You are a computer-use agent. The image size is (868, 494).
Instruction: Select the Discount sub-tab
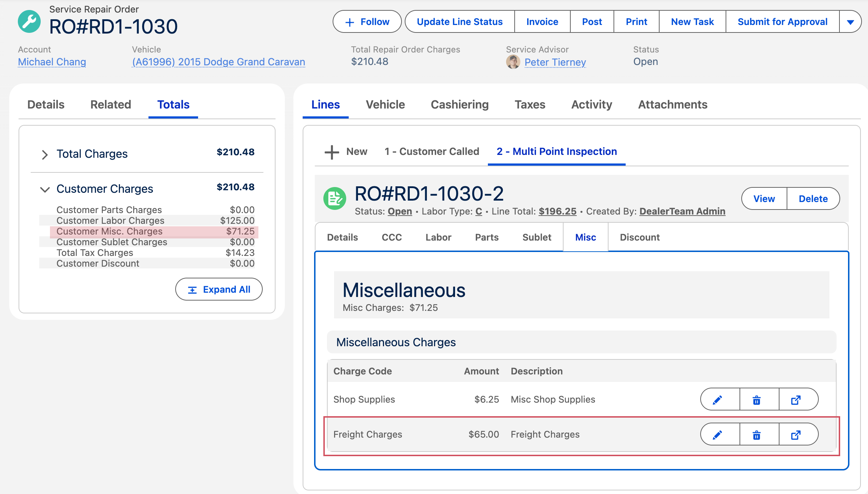pos(640,237)
